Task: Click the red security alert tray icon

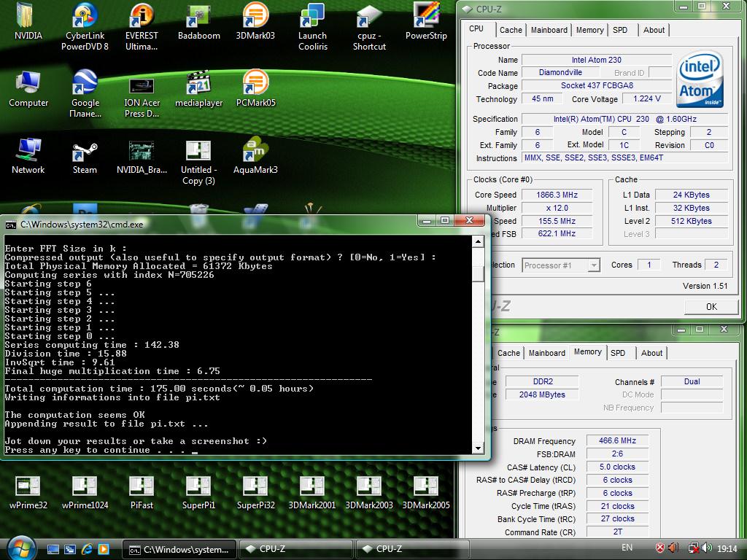Action: pyautogui.click(x=659, y=548)
